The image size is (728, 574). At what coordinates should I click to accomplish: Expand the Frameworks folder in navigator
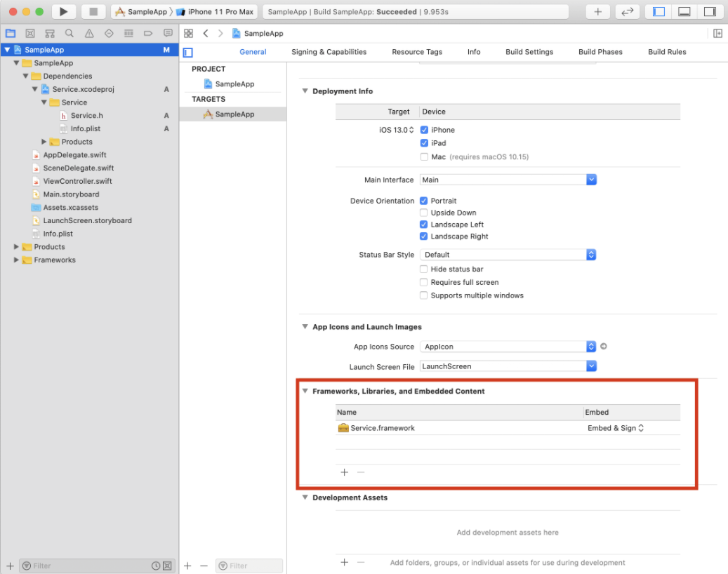(x=16, y=260)
